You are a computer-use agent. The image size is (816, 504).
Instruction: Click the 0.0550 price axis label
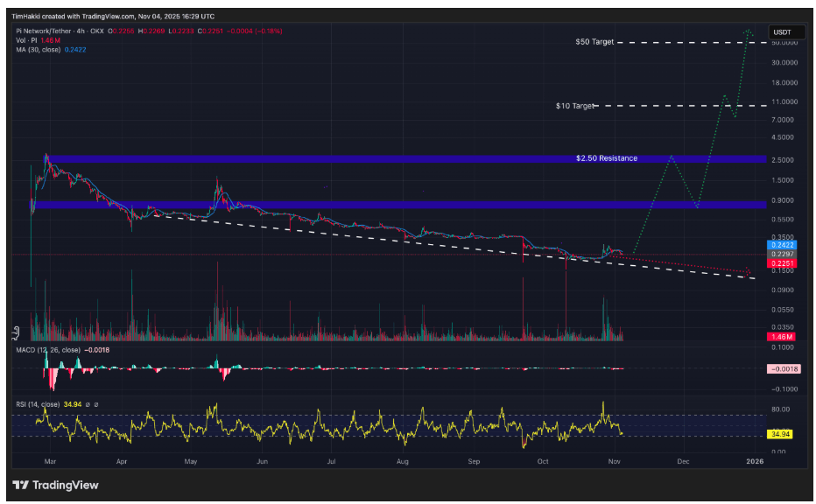click(783, 310)
